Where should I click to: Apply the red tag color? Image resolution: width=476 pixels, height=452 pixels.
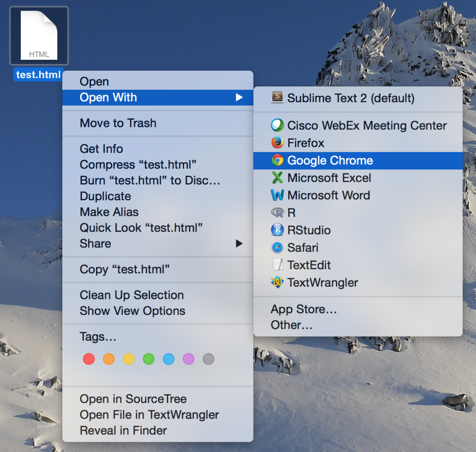click(89, 359)
